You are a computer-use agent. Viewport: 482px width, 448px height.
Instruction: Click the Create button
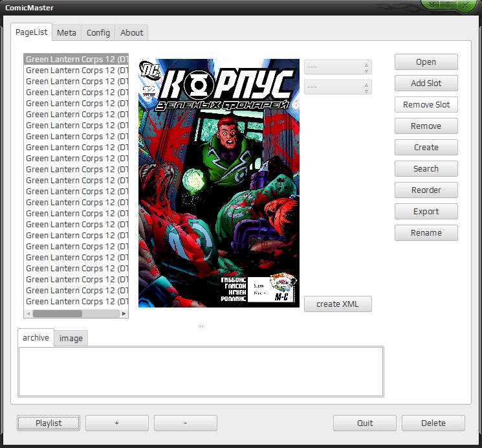pos(426,148)
